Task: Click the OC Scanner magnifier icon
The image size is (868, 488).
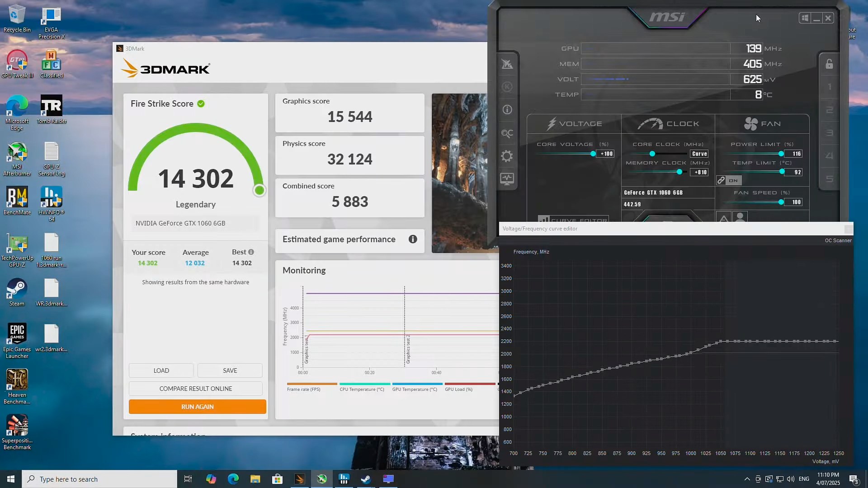Action: point(507,133)
